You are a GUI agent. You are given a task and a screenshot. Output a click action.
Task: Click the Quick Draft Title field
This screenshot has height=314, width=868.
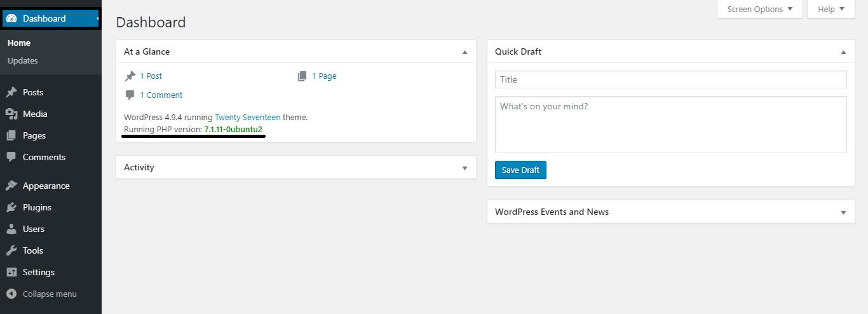pos(671,79)
